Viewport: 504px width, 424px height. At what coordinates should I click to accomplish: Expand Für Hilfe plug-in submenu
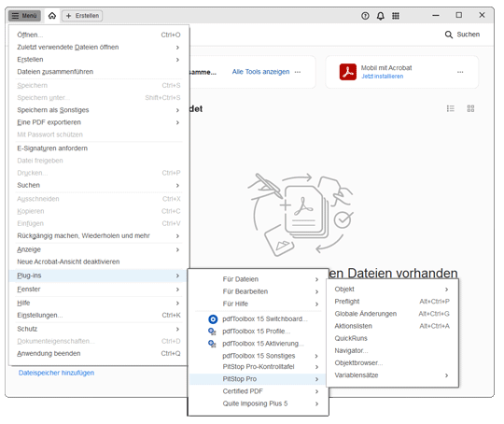(259, 304)
